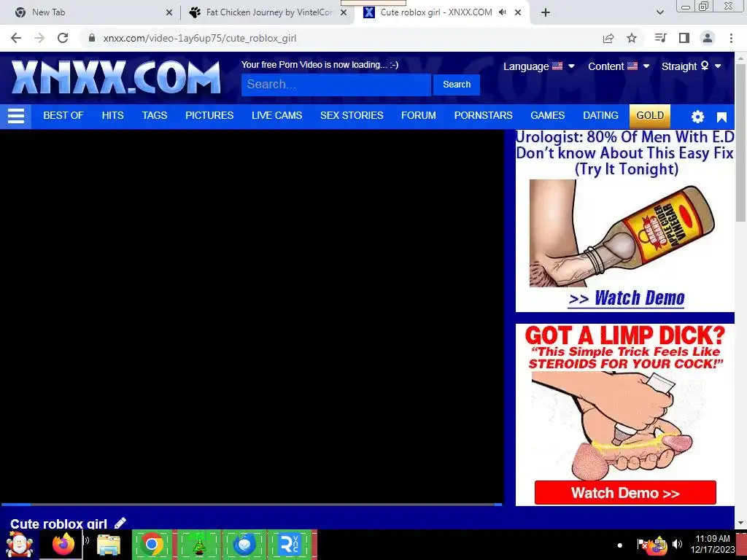747x560 pixels.
Task: Open the SEX STORIES nav item
Action: click(x=352, y=116)
